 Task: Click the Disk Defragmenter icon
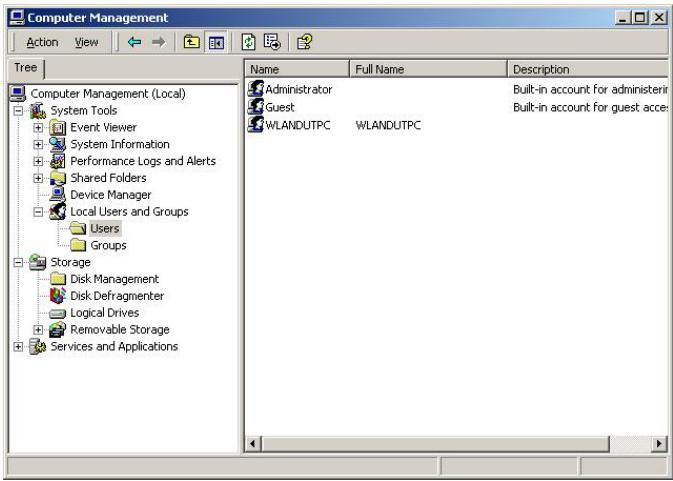(x=58, y=296)
